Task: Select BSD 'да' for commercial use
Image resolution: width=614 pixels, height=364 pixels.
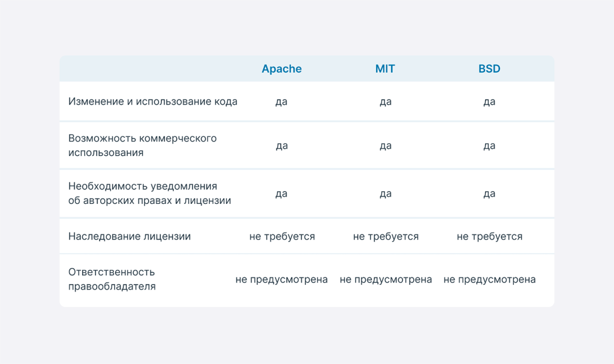Action: point(489,146)
